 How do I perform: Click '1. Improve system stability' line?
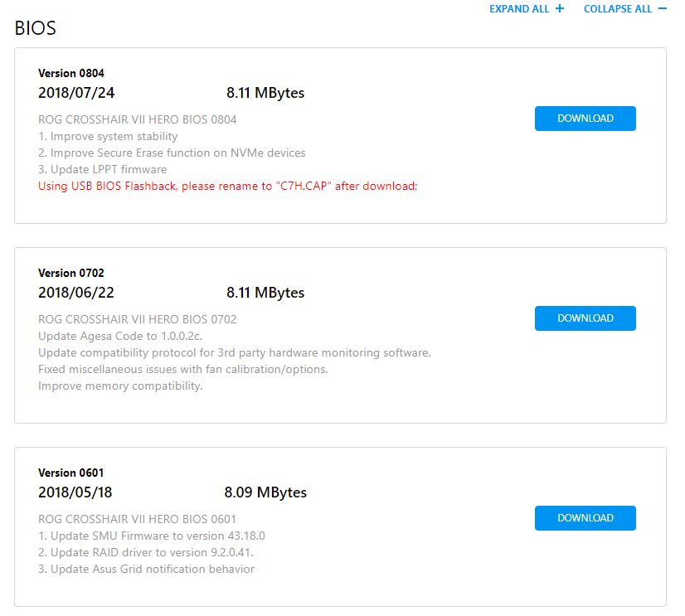pos(108,136)
